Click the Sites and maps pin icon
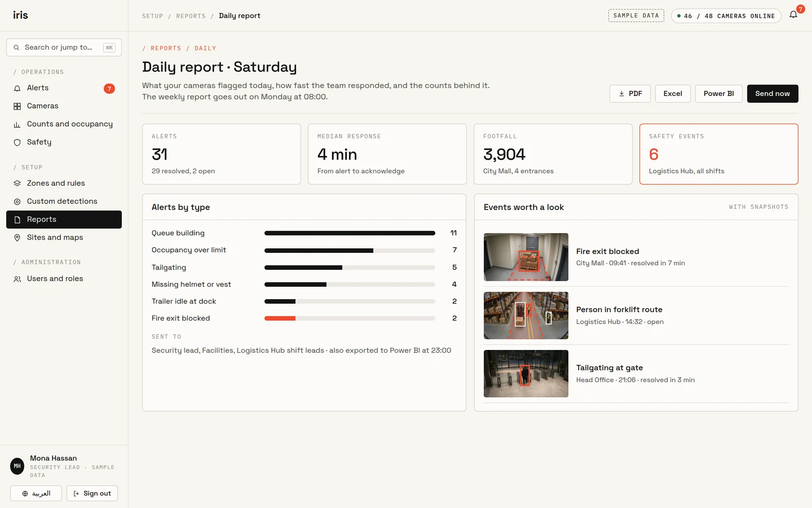This screenshot has height=508, width=812. (x=17, y=238)
